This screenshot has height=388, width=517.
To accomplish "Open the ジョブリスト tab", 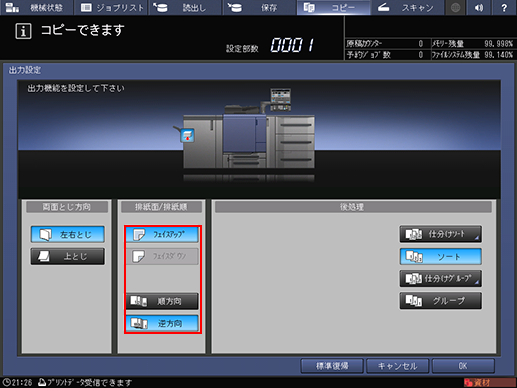I will [x=111, y=7].
